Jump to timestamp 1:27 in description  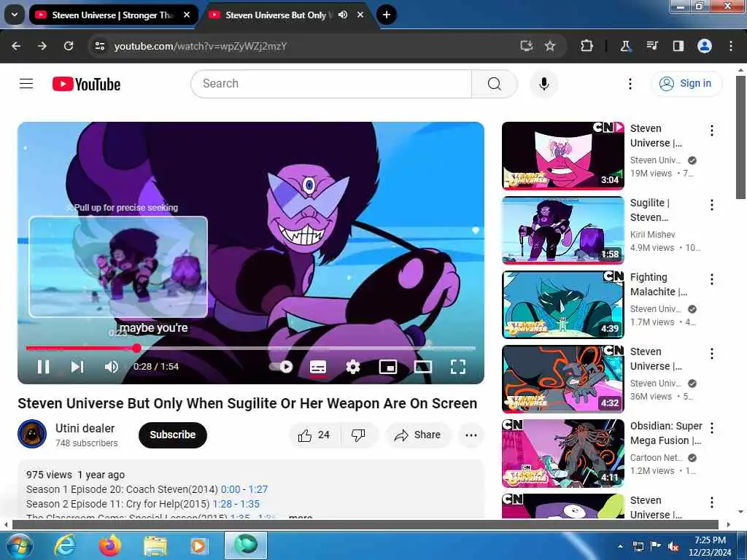[258, 489]
